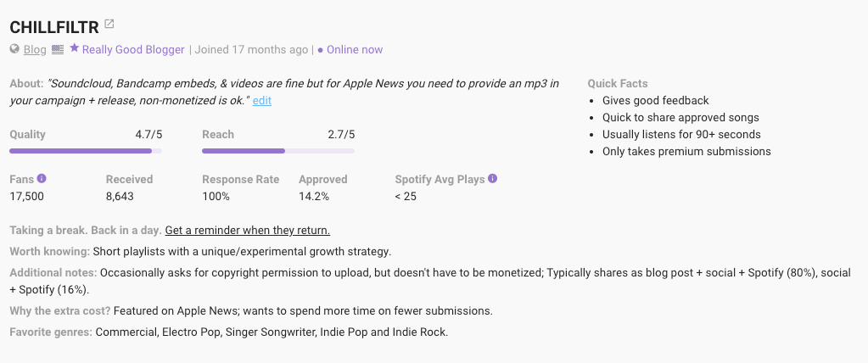868x363 pixels.
Task: Get a reminder when they return
Action: click(x=247, y=230)
